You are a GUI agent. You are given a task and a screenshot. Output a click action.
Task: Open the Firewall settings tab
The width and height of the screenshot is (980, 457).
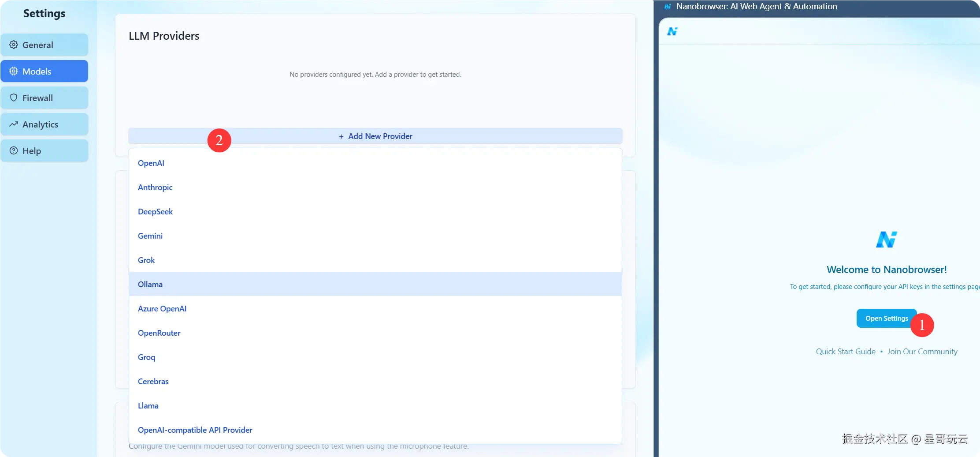click(45, 98)
